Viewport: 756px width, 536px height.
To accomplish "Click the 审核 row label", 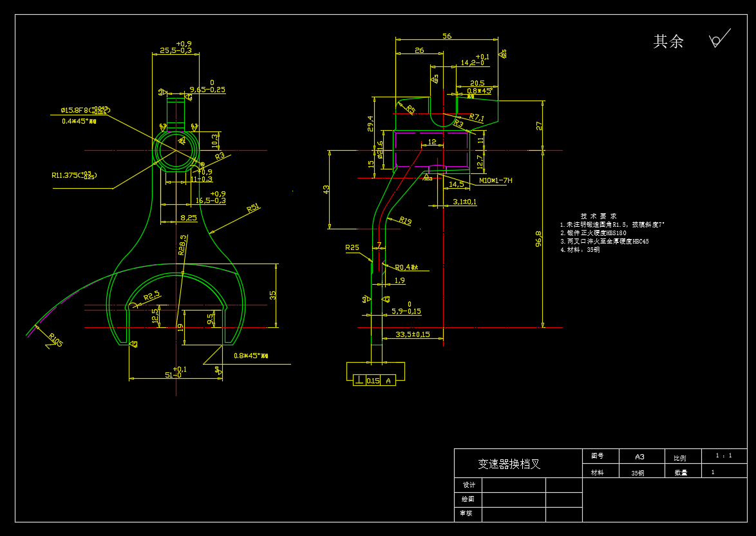I will click(x=466, y=513).
